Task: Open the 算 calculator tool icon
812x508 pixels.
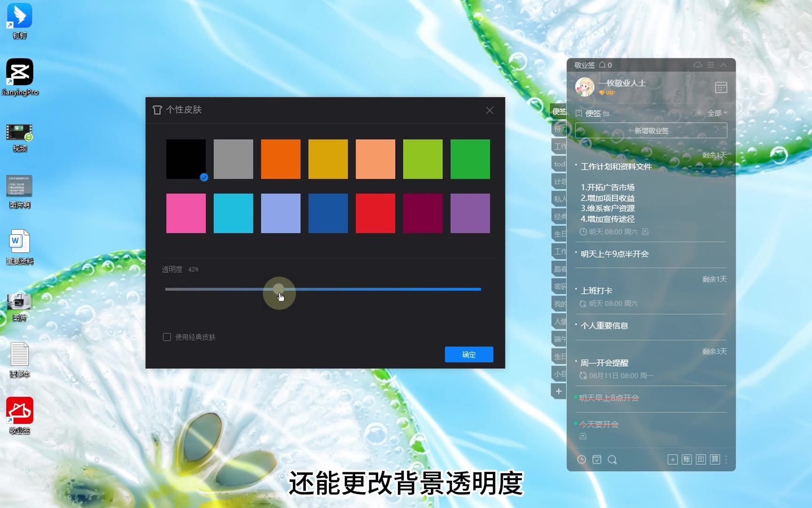Action: [715, 460]
